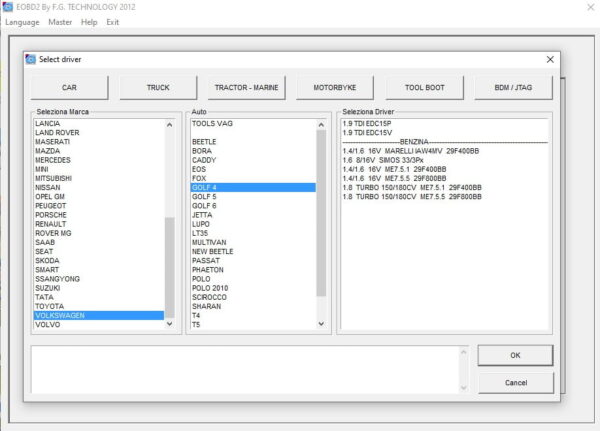Open the TOOL BOOT section
This screenshot has height=431, width=600.
pyautogui.click(x=425, y=88)
